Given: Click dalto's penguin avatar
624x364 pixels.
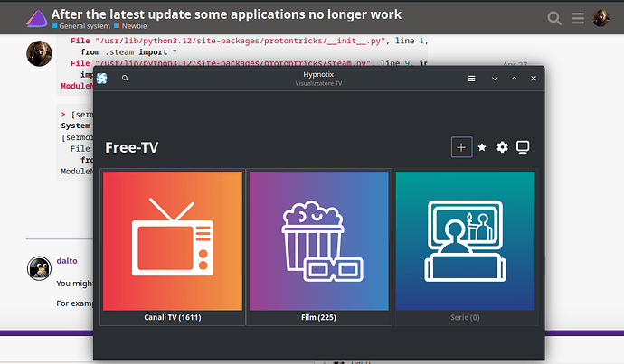Looking at the screenshot, I should click(39, 268).
